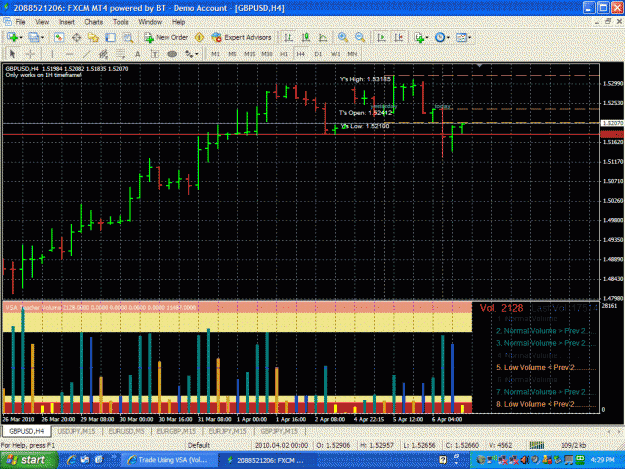Toggle the Terminal window icon

110,37
